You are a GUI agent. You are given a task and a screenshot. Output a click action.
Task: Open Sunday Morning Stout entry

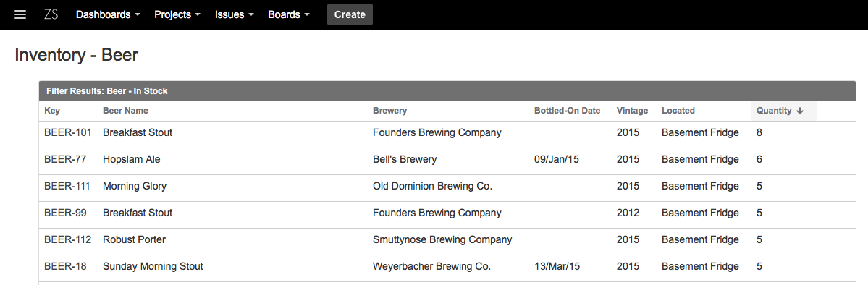(153, 267)
